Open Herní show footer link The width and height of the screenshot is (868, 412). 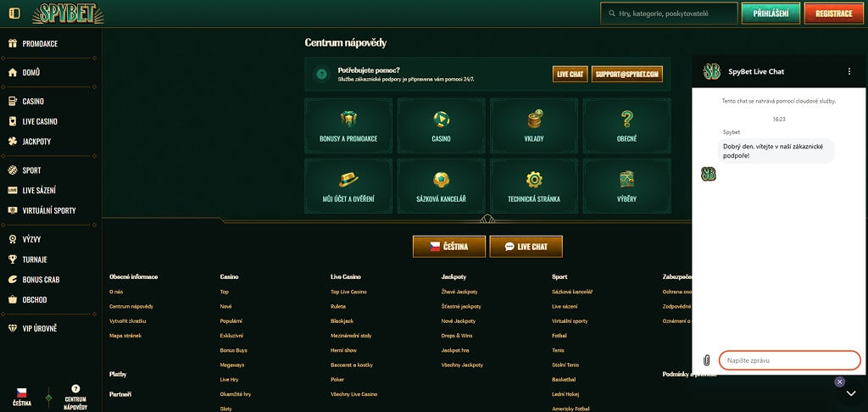pyautogui.click(x=344, y=350)
